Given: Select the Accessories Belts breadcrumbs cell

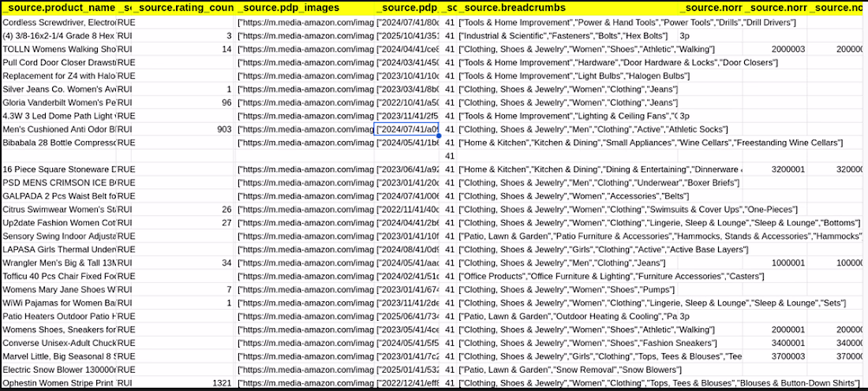Looking at the screenshot, I should [x=574, y=195].
